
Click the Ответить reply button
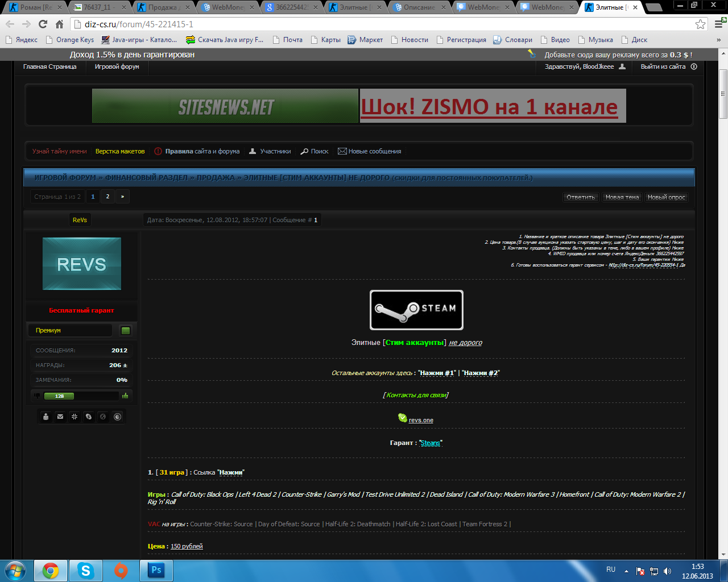click(581, 197)
